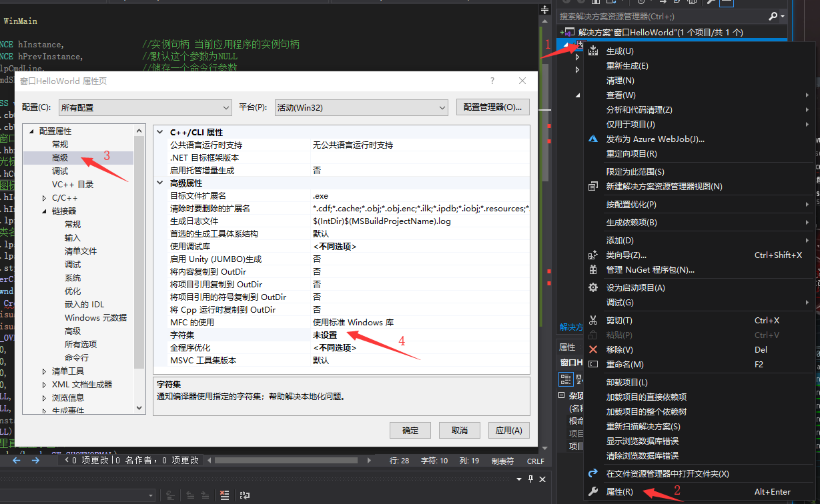
Task: Click the wrench icon next to 属性(R)
Action: click(592, 492)
